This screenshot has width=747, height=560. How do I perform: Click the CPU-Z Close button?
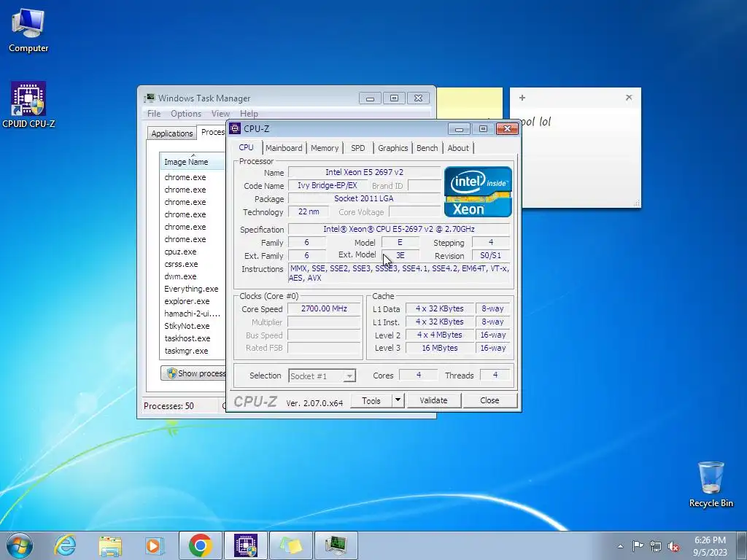(x=489, y=400)
